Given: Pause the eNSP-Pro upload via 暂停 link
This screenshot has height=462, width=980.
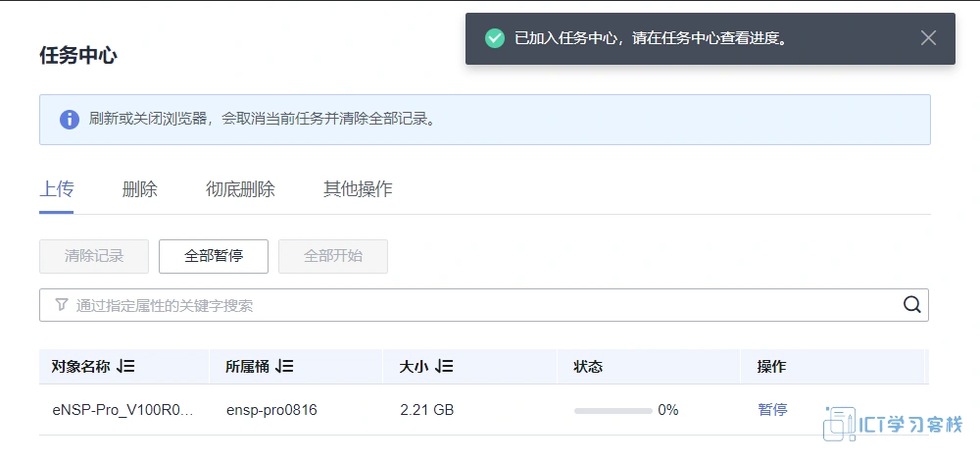Looking at the screenshot, I should coord(772,410).
